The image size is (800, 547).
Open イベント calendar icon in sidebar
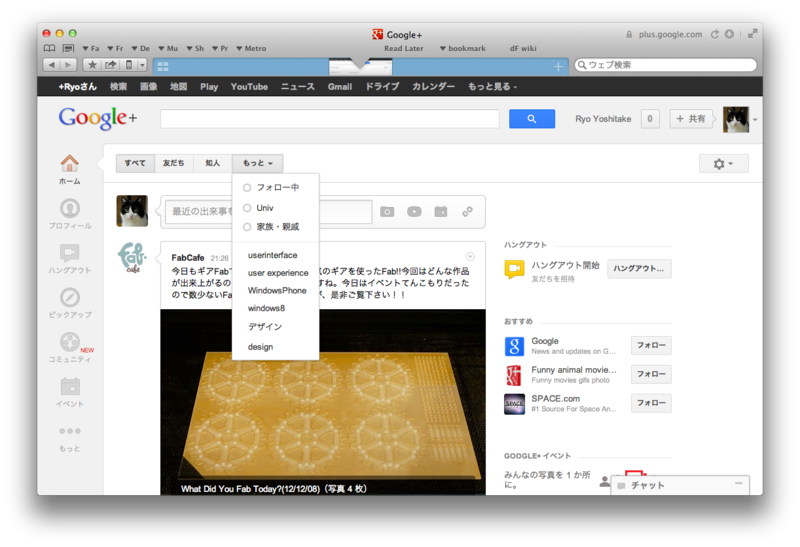coord(70,386)
